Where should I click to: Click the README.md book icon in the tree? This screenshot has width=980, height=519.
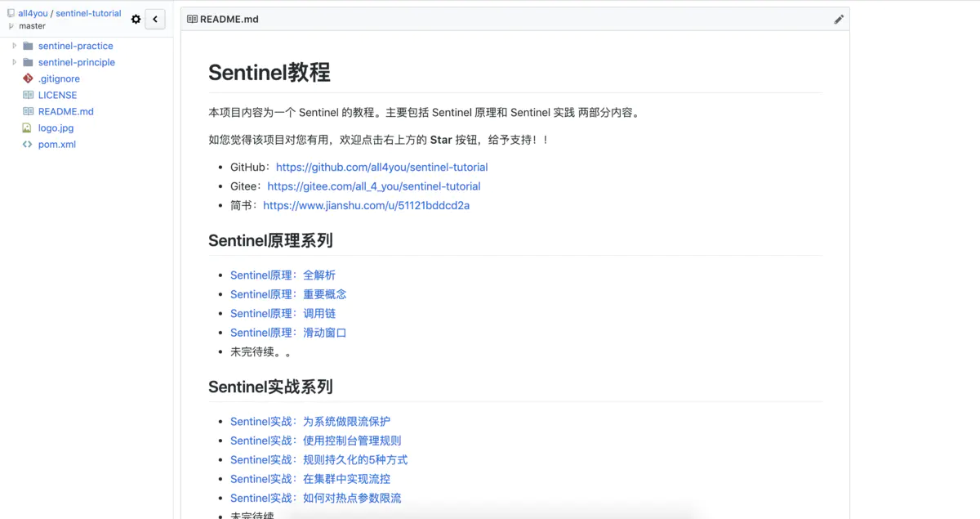(x=28, y=111)
